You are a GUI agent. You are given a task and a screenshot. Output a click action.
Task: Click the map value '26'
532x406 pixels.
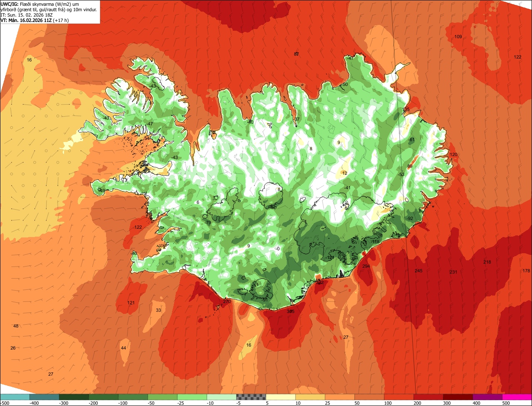(x=13, y=348)
